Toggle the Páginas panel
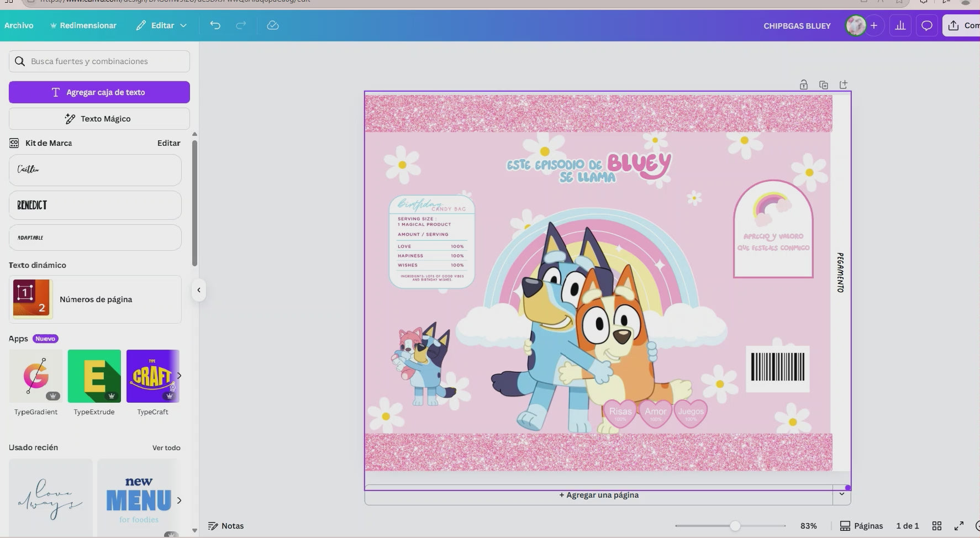The height and width of the screenshot is (538, 980). click(861, 526)
